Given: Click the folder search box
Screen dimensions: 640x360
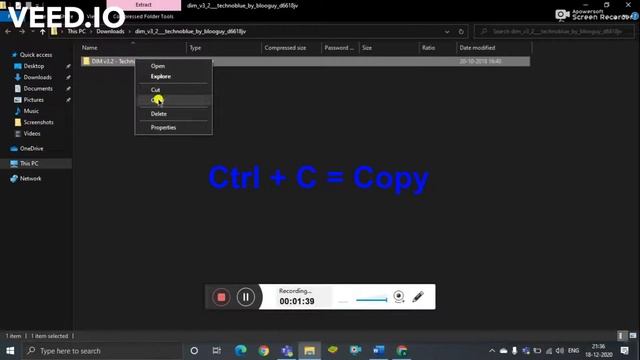Looking at the screenshot, I should (x=554, y=31).
